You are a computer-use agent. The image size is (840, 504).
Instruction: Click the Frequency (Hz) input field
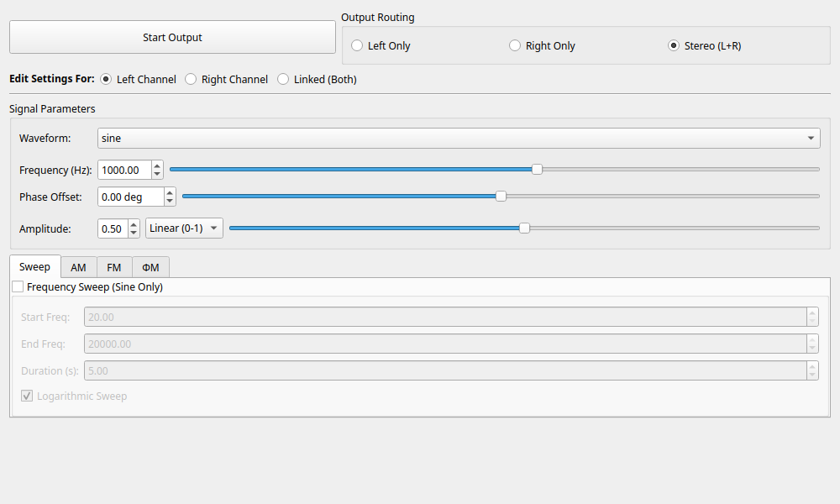tap(124, 170)
